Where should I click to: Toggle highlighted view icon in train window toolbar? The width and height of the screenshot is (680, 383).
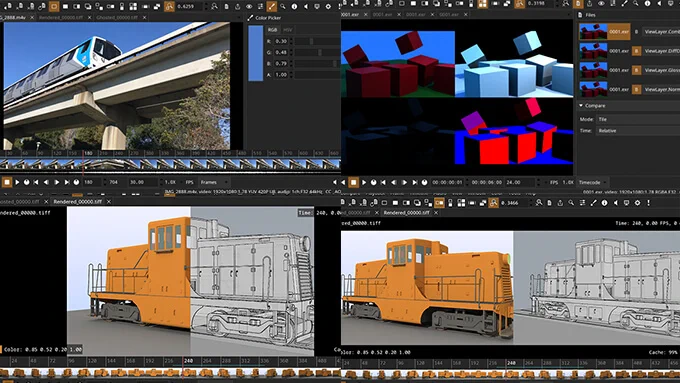click(54, 7)
